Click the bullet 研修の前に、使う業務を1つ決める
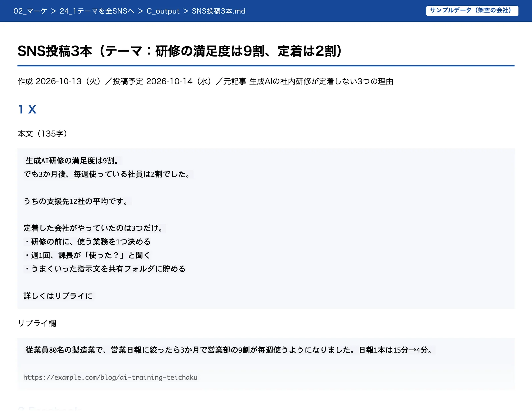The image size is (532, 411). point(87,242)
